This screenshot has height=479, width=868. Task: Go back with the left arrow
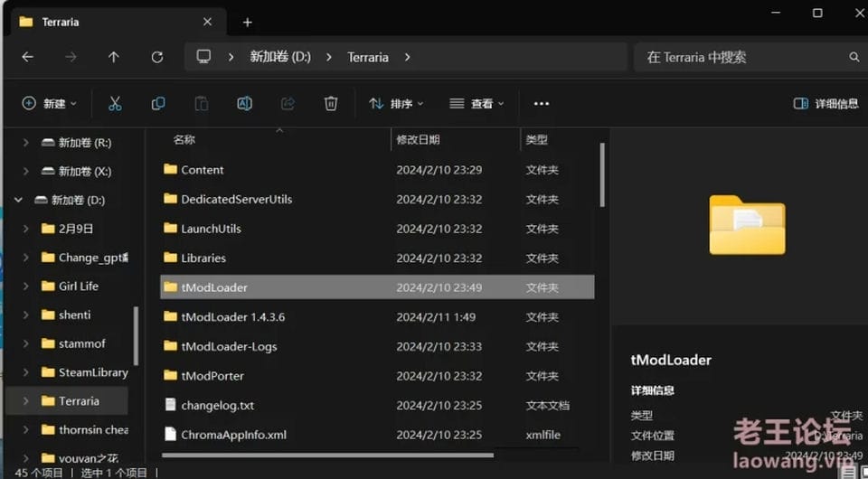tap(28, 57)
